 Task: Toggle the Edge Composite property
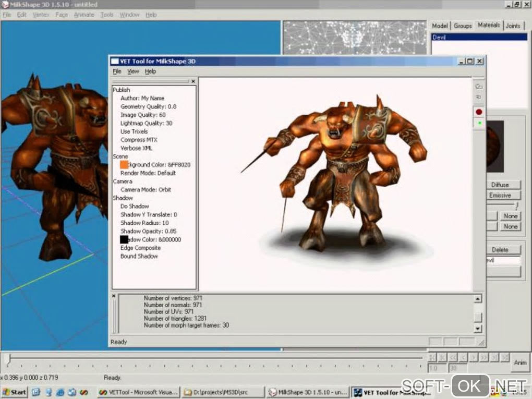(140, 248)
